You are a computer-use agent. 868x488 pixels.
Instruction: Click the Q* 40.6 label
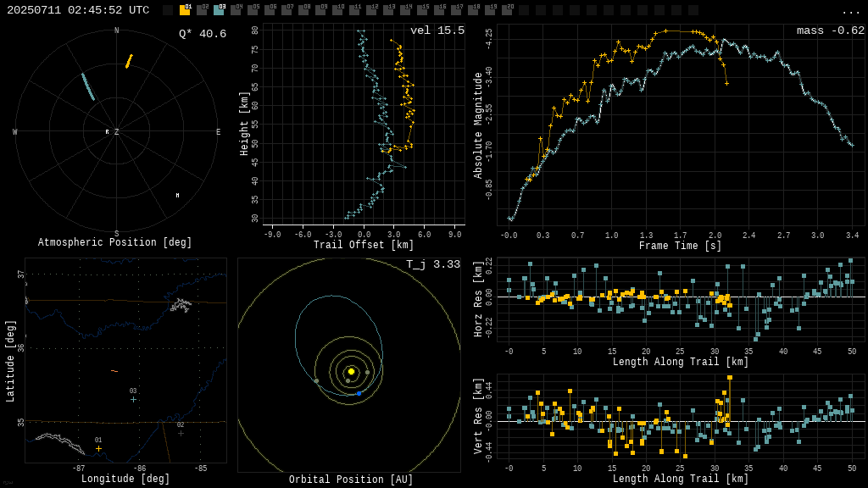coord(202,34)
